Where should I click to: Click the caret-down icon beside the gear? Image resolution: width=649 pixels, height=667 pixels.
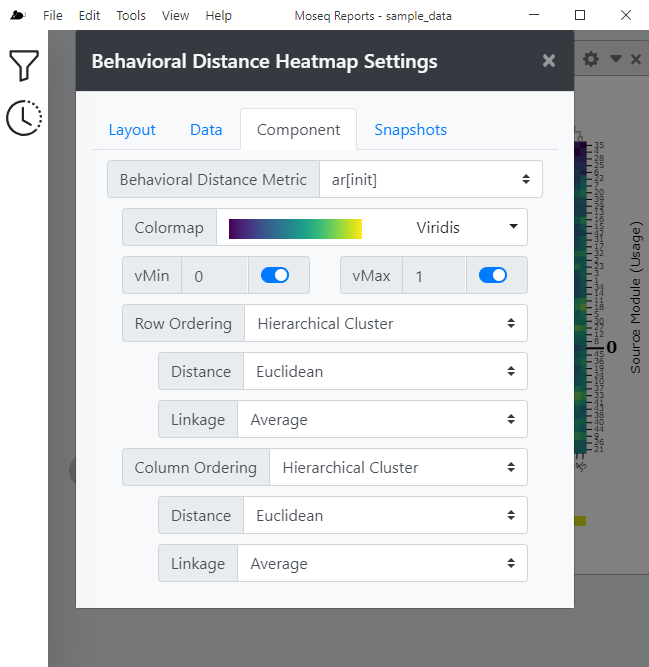615,58
